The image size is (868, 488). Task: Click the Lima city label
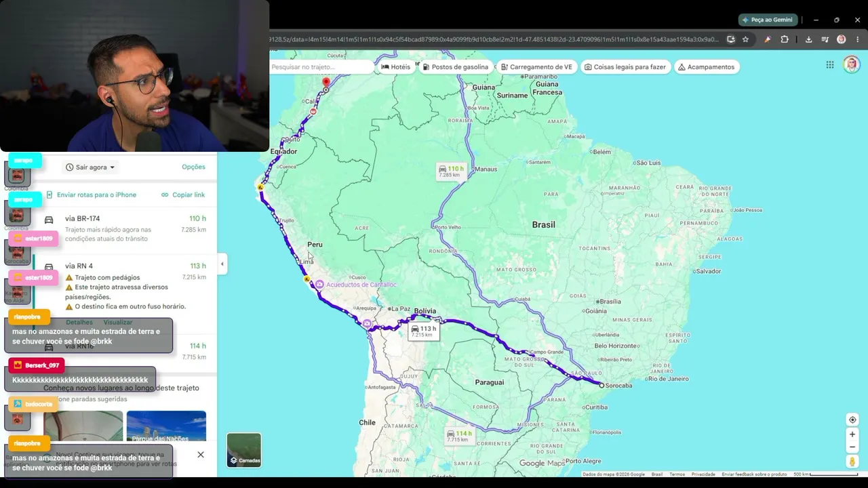pos(307,262)
